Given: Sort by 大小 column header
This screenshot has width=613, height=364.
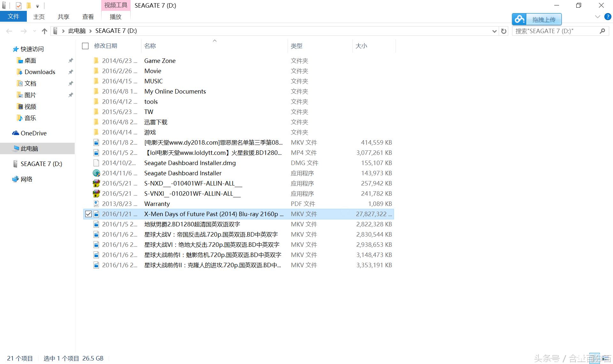Looking at the screenshot, I should [x=361, y=46].
